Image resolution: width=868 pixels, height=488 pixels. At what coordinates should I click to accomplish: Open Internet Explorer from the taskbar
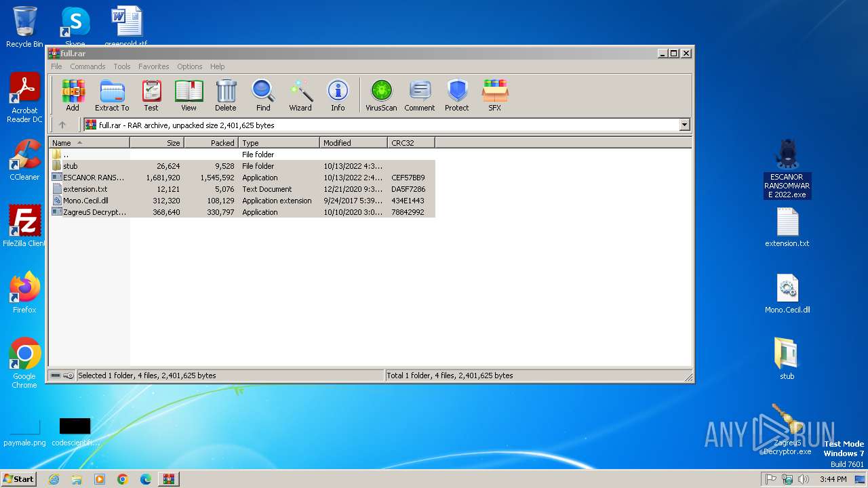(x=54, y=479)
